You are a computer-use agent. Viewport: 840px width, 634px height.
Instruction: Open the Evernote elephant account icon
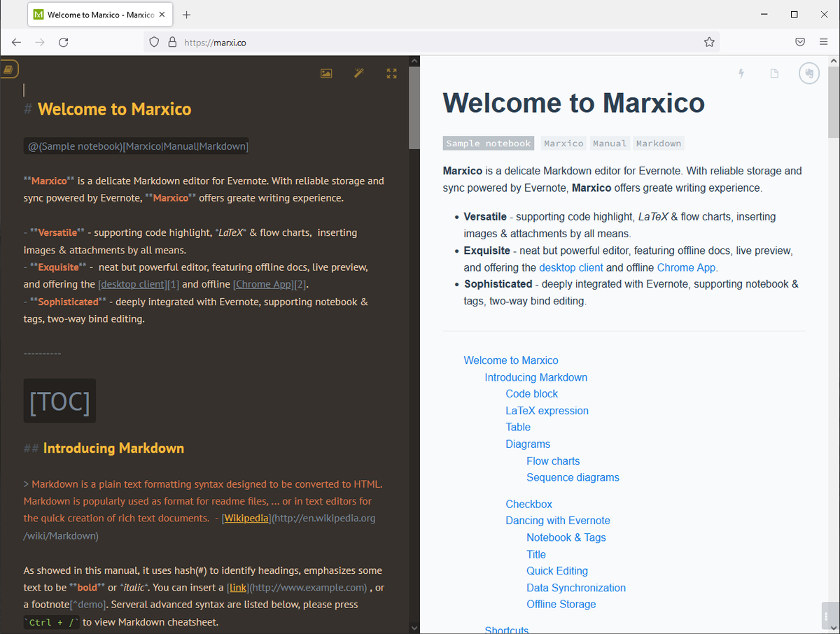(x=809, y=73)
